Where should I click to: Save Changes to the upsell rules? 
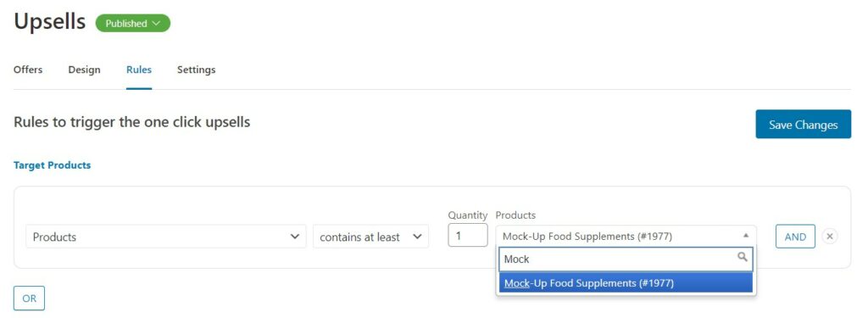[803, 124]
